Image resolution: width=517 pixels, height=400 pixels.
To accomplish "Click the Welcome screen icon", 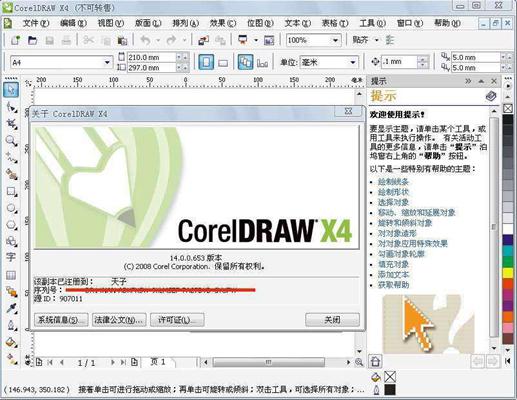I will click(269, 40).
